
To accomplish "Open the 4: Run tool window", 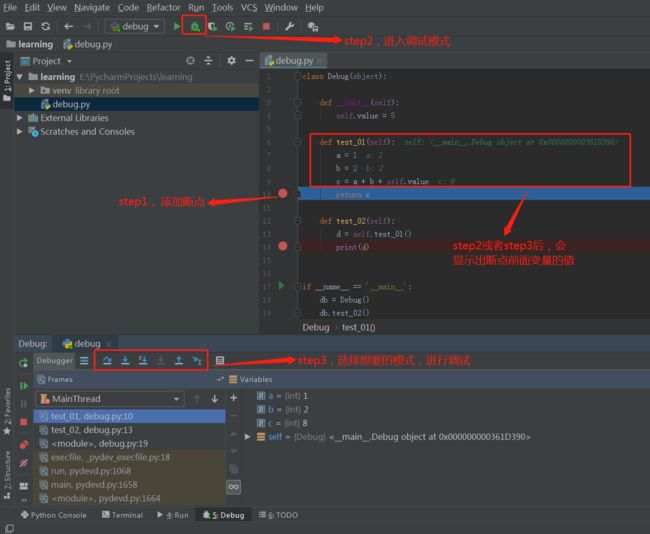I will (172, 515).
